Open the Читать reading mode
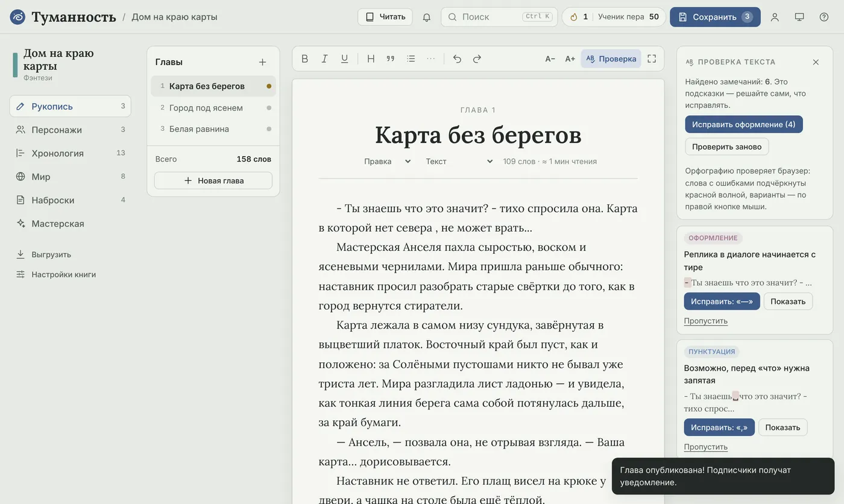This screenshot has width=844, height=504. (x=385, y=17)
